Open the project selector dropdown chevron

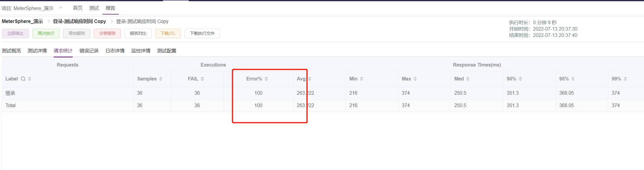pyautogui.click(x=61, y=8)
